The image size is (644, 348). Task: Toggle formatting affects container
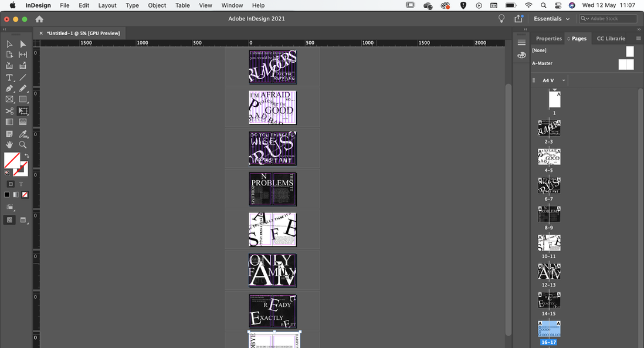(11, 184)
